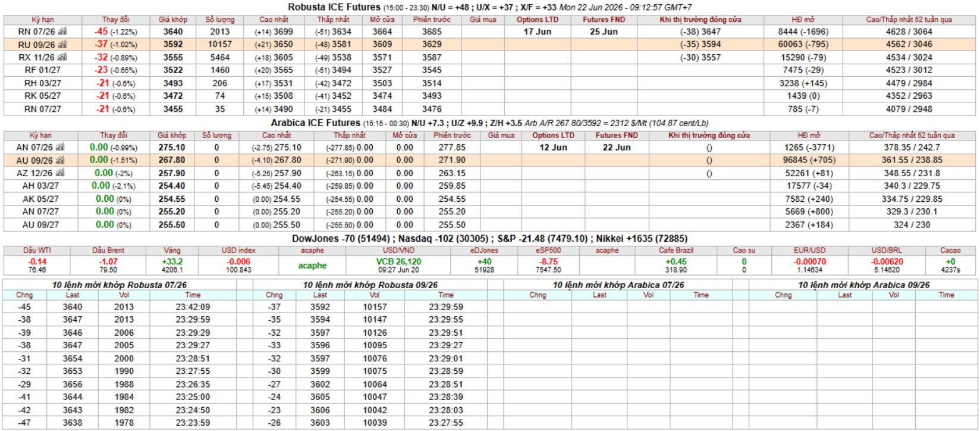Viewport: 980px width, 431px height.
Task: Click the green bold acaphe link
Action: click(312, 266)
